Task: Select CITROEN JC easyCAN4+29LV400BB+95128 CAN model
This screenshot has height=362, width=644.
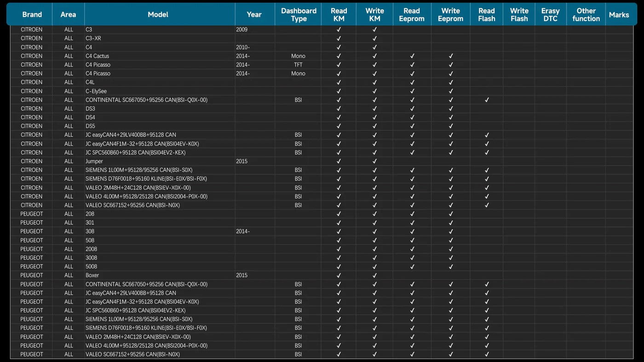Action: point(160,135)
